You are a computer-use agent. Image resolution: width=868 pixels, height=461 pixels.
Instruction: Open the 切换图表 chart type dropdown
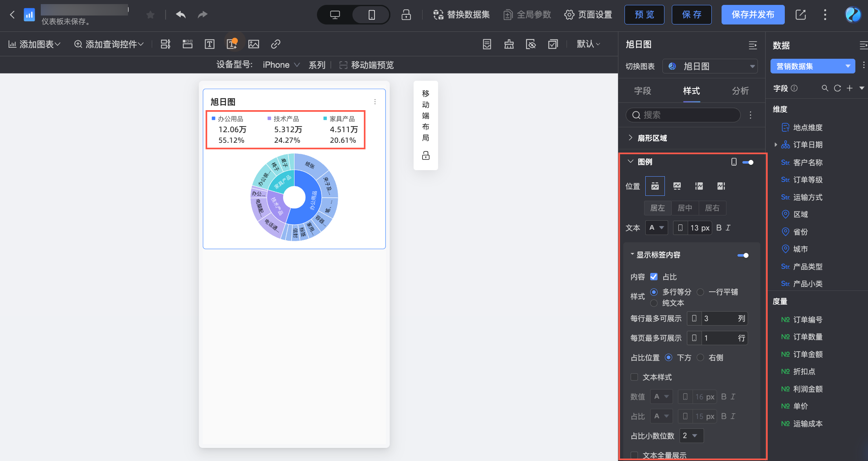click(710, 66)
